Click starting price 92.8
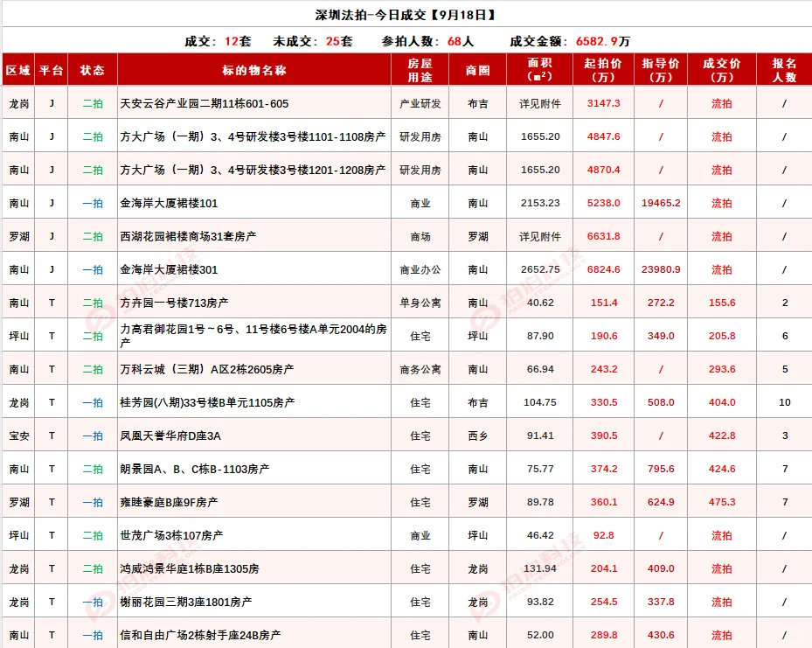This screenshot has height=648, width=812. tap(603, 535)
